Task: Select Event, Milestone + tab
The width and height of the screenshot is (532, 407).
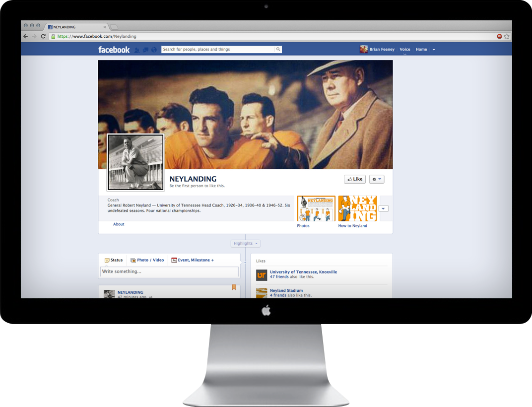Action: (193, 260)
